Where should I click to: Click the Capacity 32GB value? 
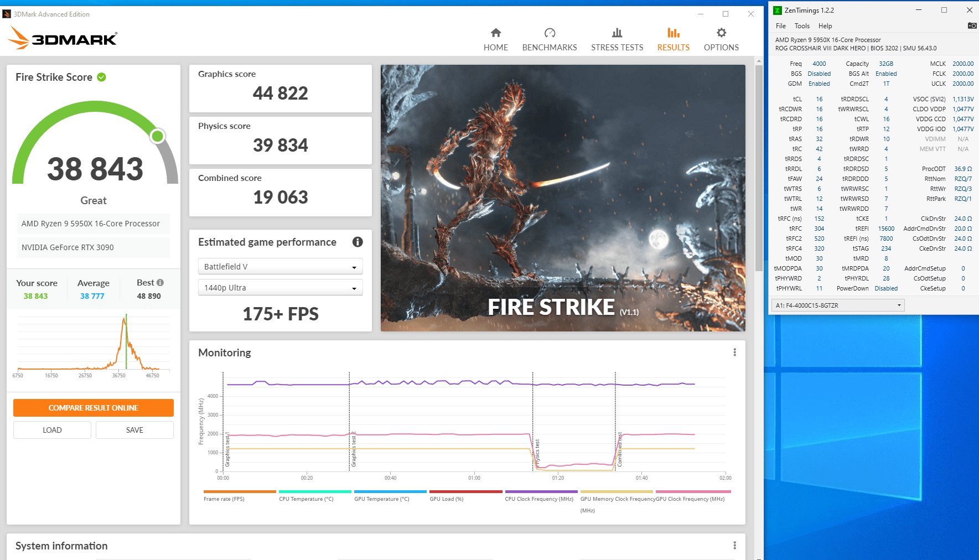(x=886, y=64)
